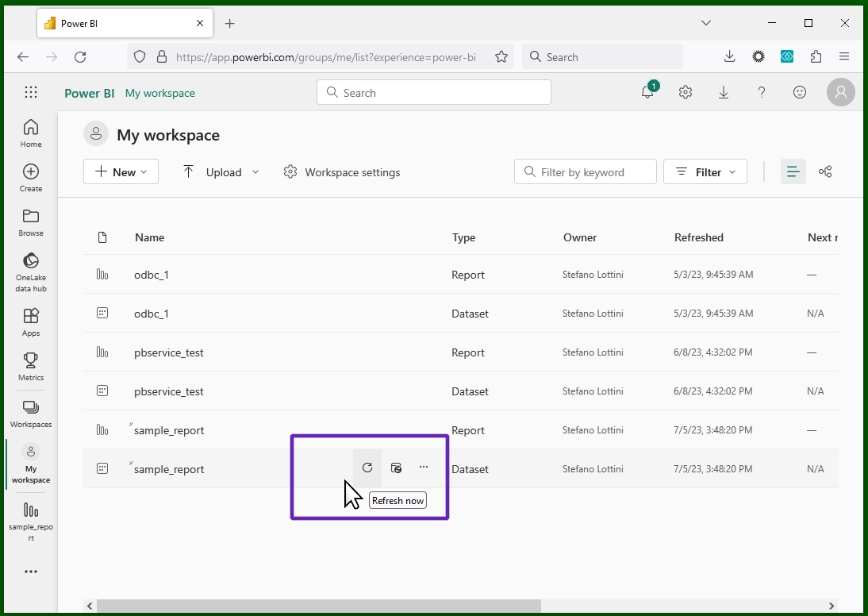The height and width of the screenshot is (616, 868).
Task: Open Apps in the sidebar
Action: coord(31,321)
